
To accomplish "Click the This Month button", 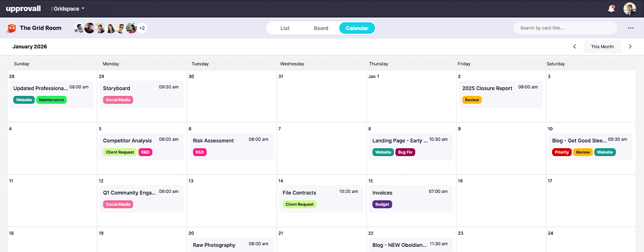I will pyautogui.click(x=602, y=47).
